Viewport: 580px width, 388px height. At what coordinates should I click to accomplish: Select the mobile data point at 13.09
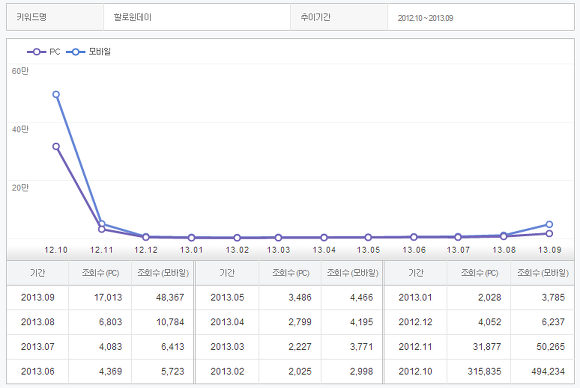coord(549,224)
